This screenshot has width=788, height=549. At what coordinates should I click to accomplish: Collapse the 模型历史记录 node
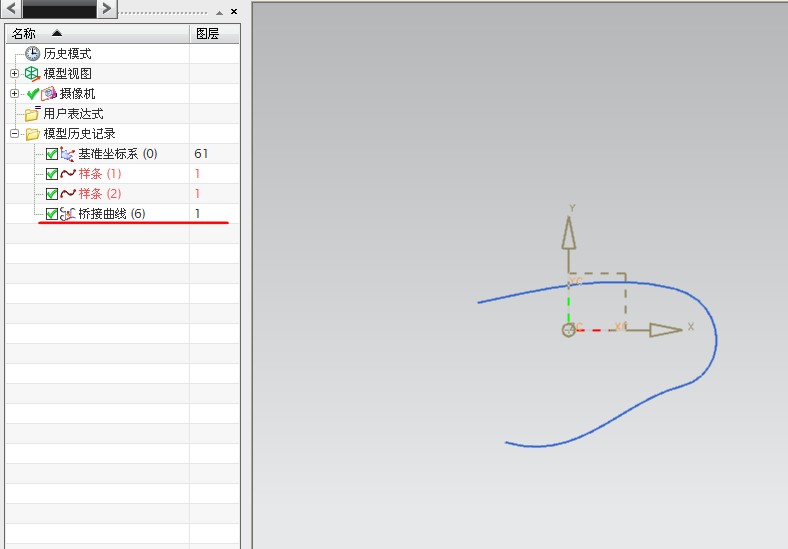[x=15, y=134]
